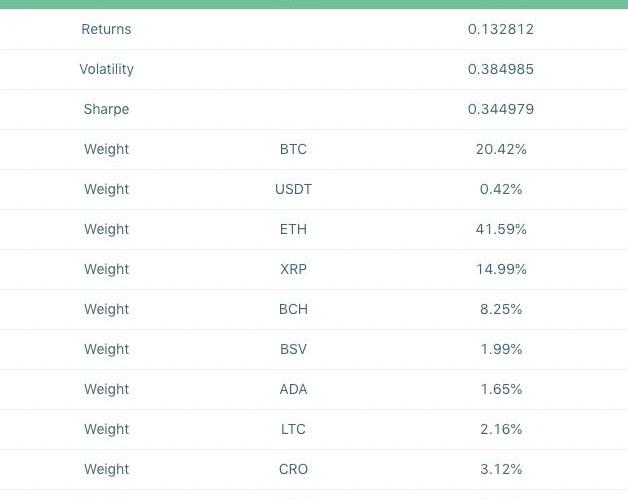Image resolution: width=628 pixels, height=500 pixels.
Task: Click the ETH ticker cell
Action: pyautogui.click(x=293, y=229)
